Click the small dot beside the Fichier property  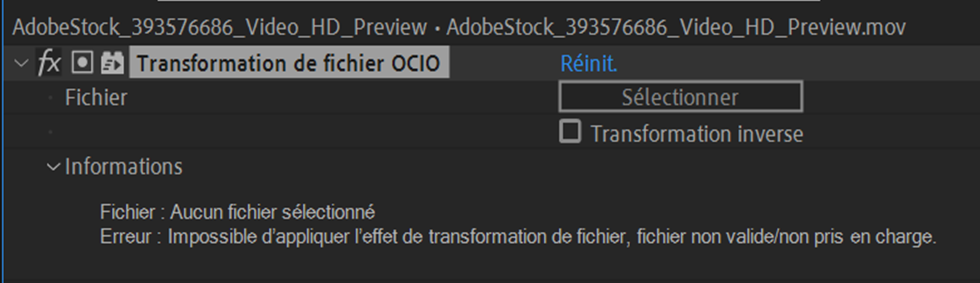tap(50, 97)
